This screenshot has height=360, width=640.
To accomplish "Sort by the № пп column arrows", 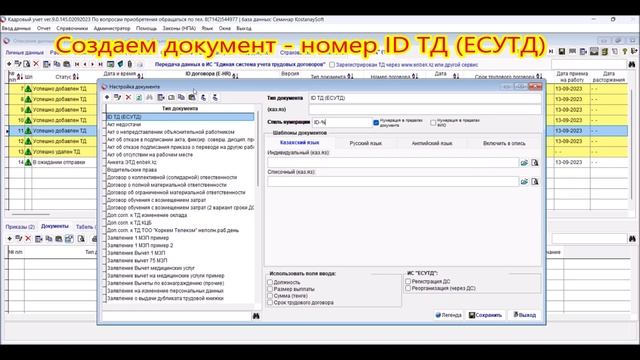I will pyautogui.click(x=20, y=77).
